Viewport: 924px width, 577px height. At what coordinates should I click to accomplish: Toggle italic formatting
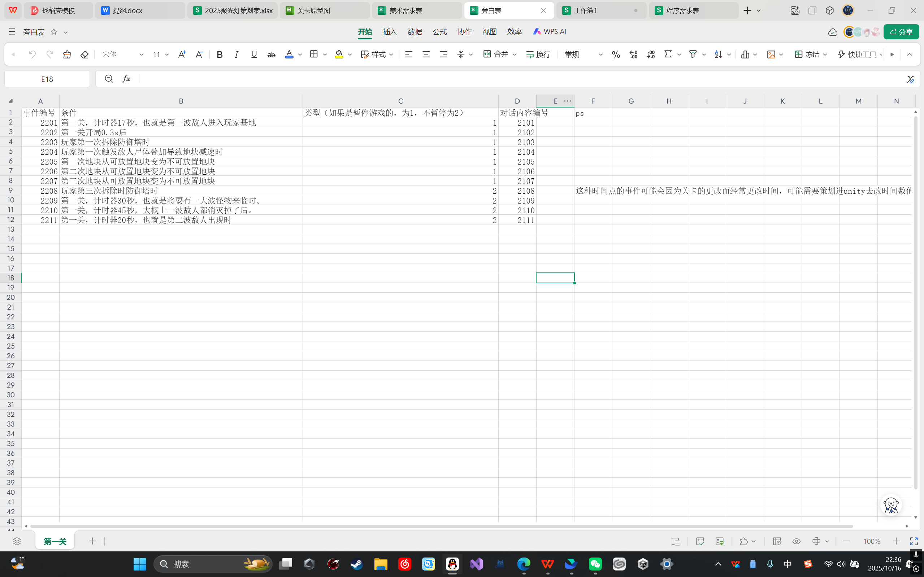click(x=237, y=54)
